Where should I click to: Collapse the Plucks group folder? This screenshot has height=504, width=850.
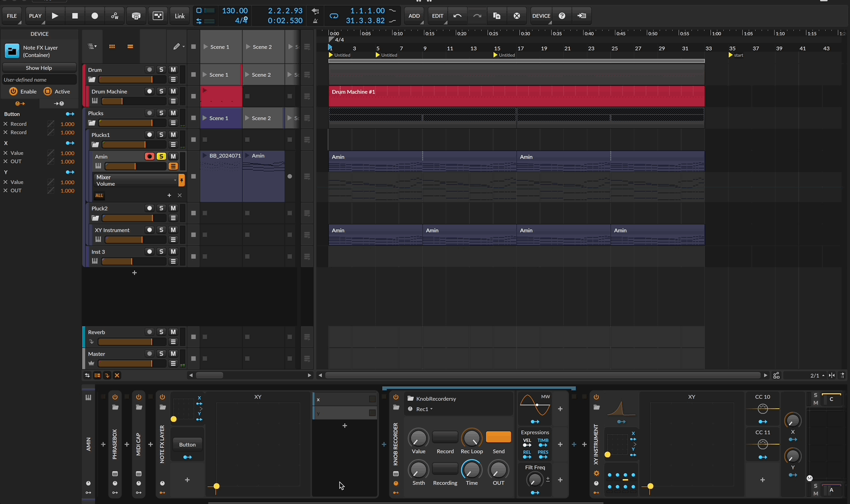(92, 123)
